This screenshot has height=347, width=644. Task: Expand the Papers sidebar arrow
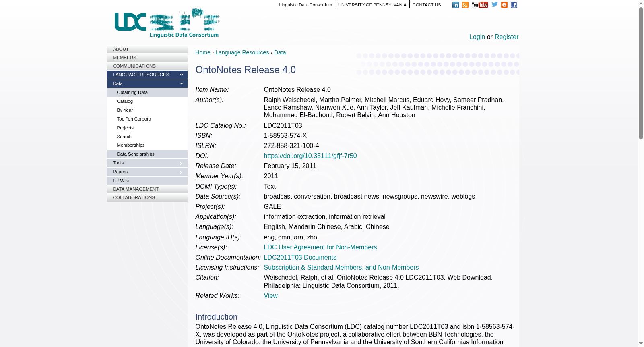(181, 172)
